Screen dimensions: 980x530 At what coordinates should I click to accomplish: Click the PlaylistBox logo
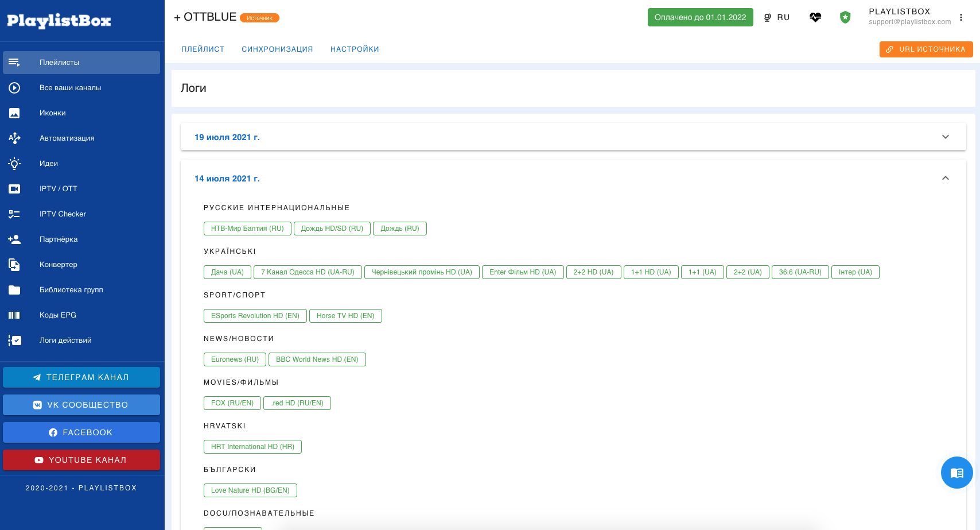[x=59, y=21]
